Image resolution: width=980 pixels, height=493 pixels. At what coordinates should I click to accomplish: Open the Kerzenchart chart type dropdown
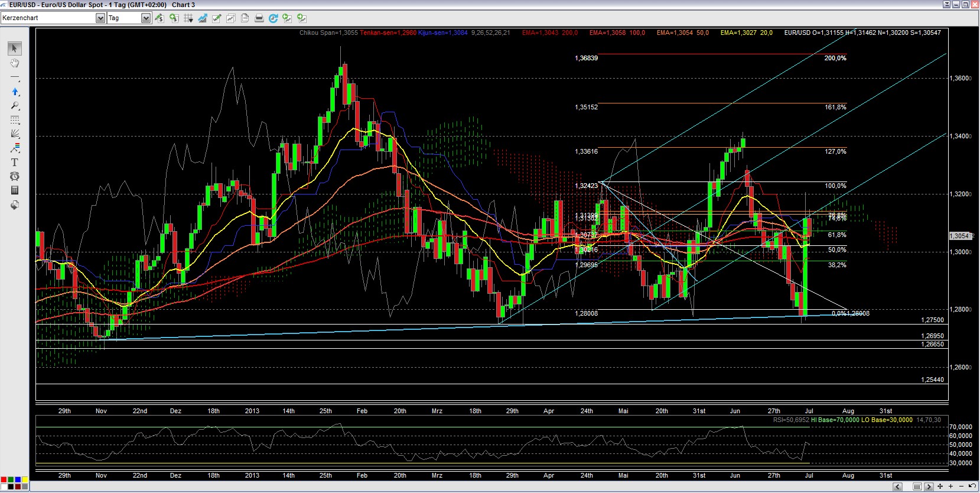point(100,18)
